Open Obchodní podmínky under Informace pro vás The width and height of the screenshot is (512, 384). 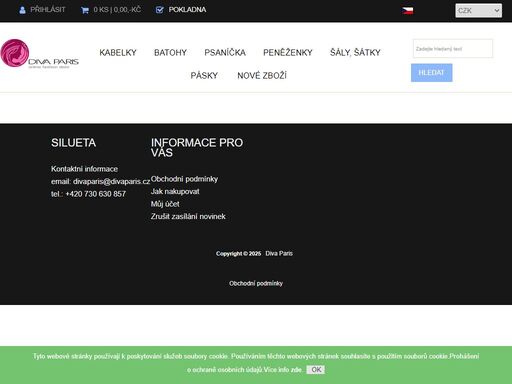pyautogui.click(x=184, y=179)
